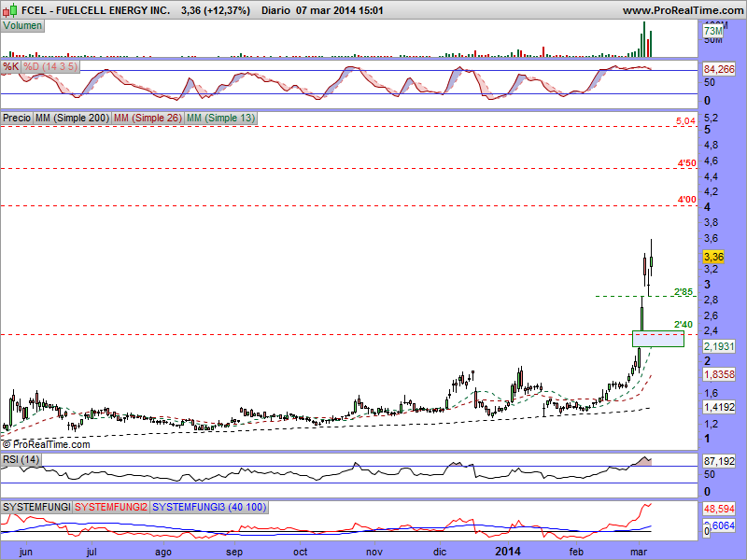Image resolution: width=747 pixels, height=560 pixels.
Task: Click the Volumen indicator label
Action: (23, 25)
